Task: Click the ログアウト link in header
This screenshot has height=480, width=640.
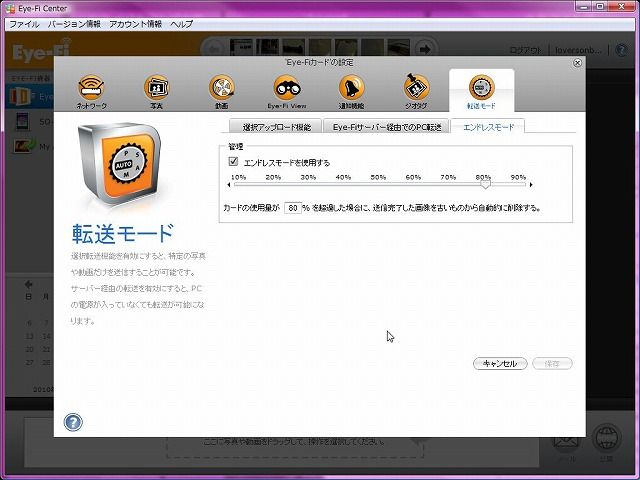Action: coord(526,50)
